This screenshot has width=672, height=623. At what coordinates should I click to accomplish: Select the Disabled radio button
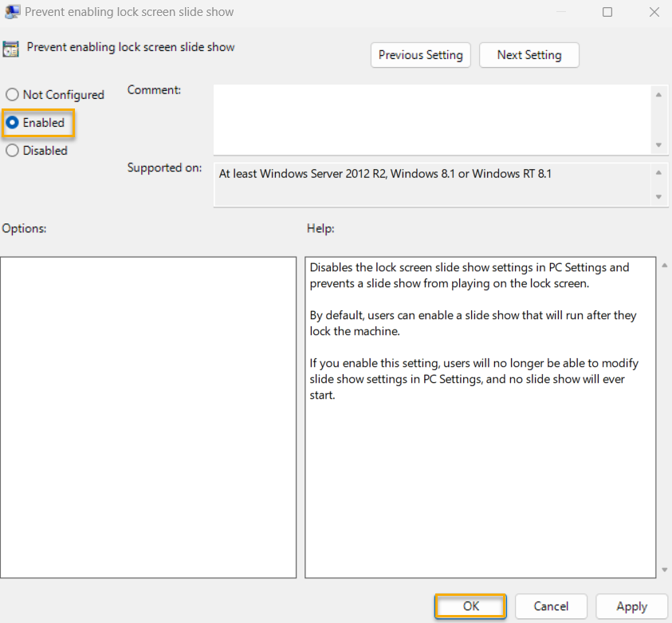click(12, 150)
